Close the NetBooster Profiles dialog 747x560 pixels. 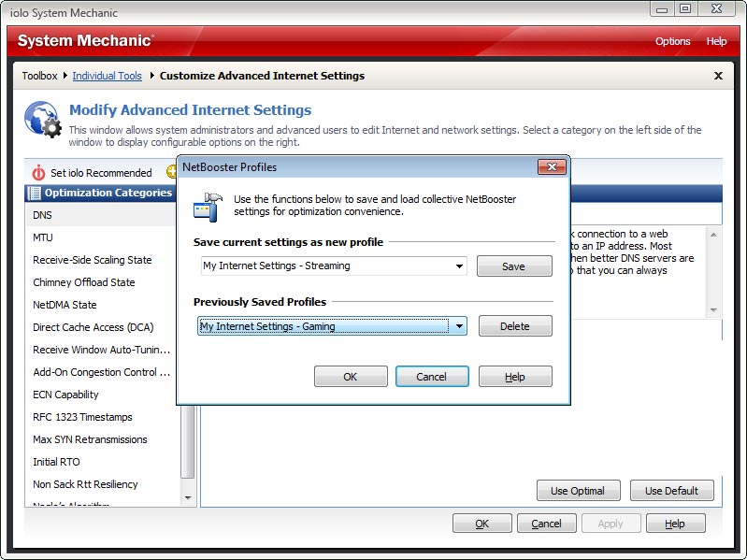click(552, 166)
